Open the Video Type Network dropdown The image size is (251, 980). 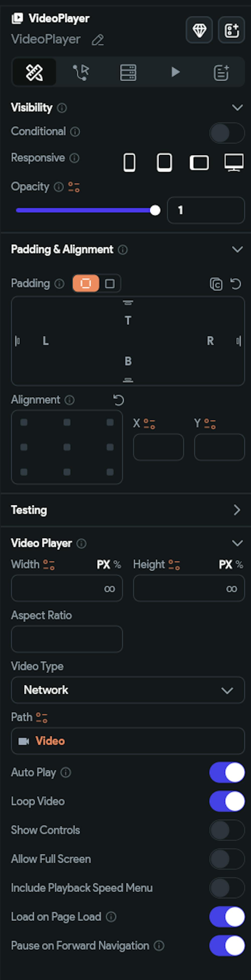(128, 690)
